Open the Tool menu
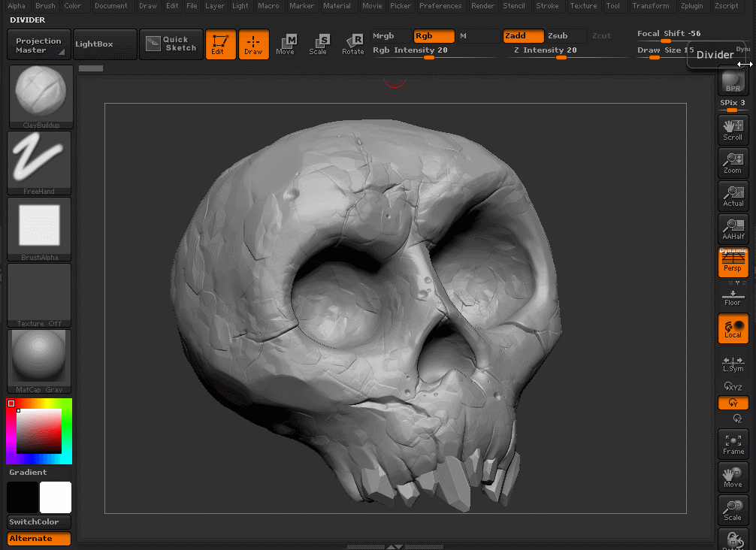This screenshot has height=550, width=756. click(613, 6)
